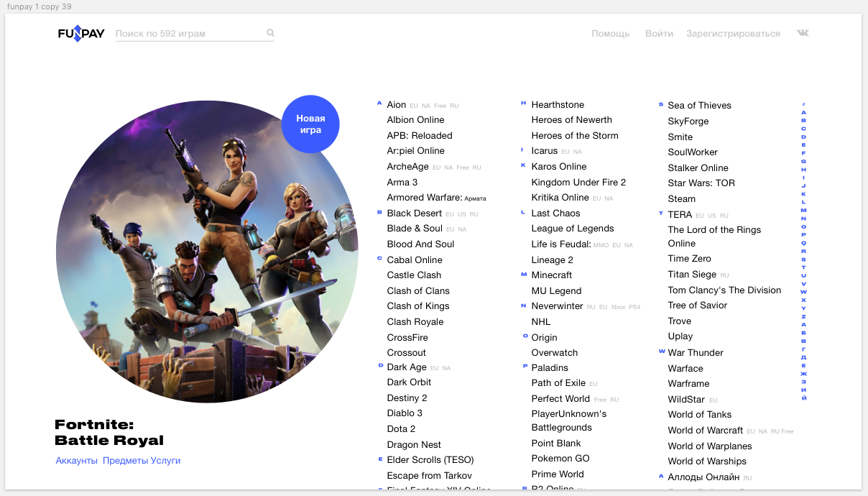Viewport: 868px width, 496px height.
Task: Open the Dota 2 game link
Action: coord(401,429)
